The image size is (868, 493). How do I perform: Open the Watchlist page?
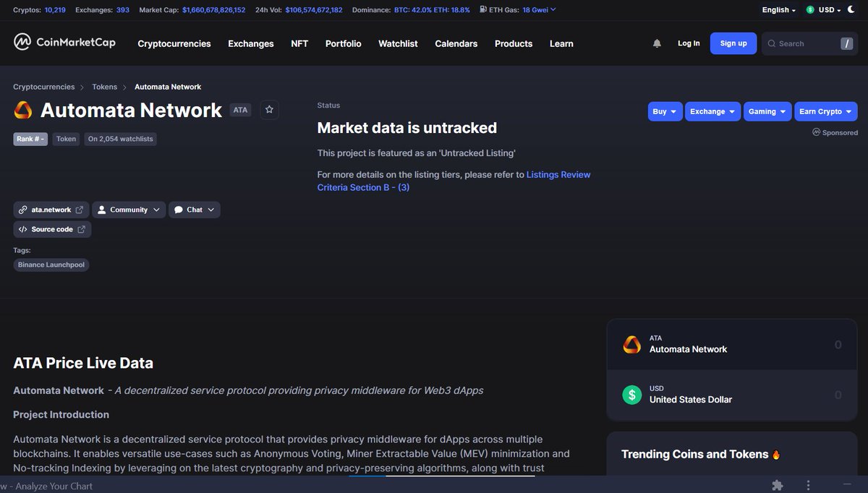pos(398,43)
